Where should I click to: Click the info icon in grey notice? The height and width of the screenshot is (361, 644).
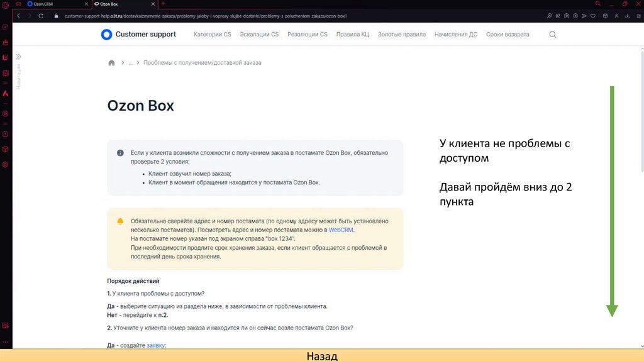point(120,153)
